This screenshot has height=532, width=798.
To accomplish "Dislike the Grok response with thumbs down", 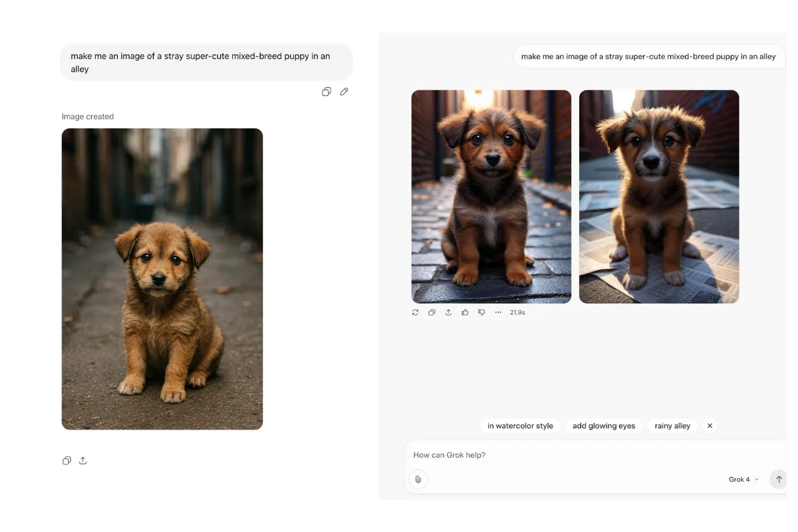I will 481,312.
